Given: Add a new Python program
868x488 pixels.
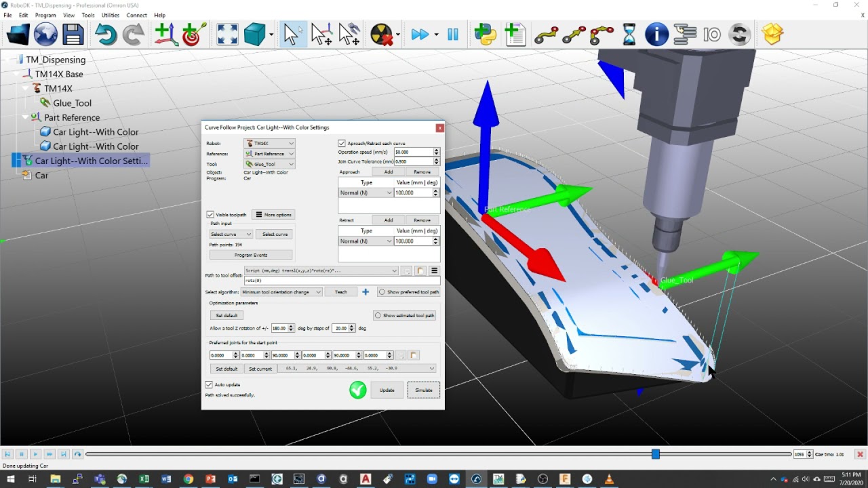Looking at the screenshot, I should coord(486,34).
